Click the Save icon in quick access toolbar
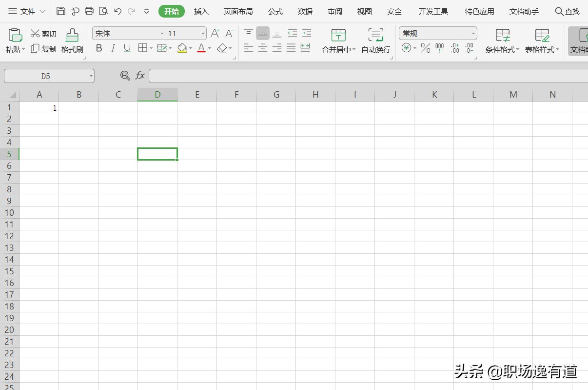The image size is (588, 390). coord(61,11)
